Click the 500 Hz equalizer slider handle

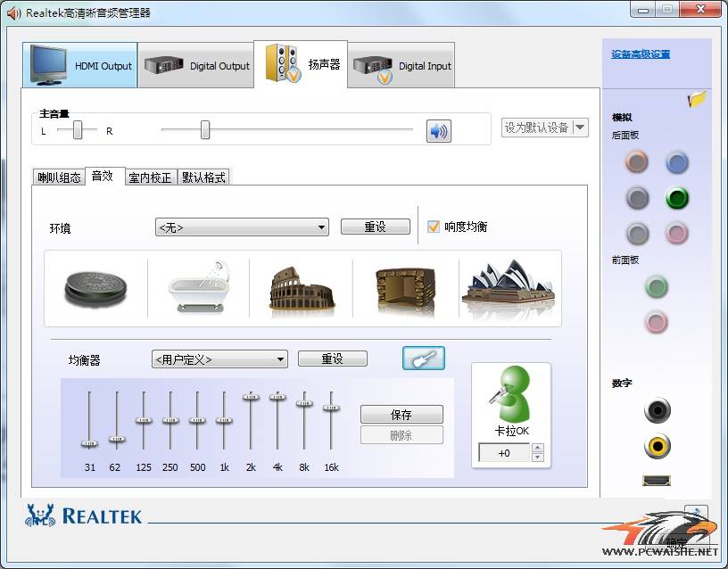tap(197, 420)
